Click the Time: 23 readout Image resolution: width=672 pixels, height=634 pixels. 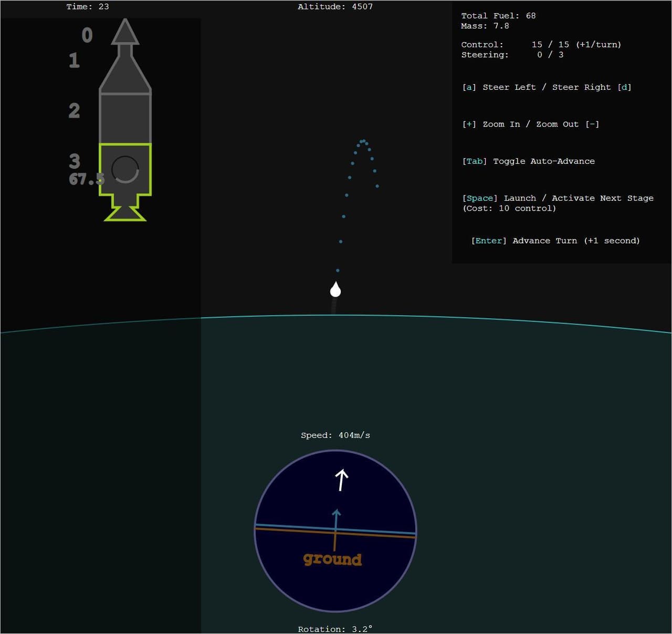click(x=88, y=7)
